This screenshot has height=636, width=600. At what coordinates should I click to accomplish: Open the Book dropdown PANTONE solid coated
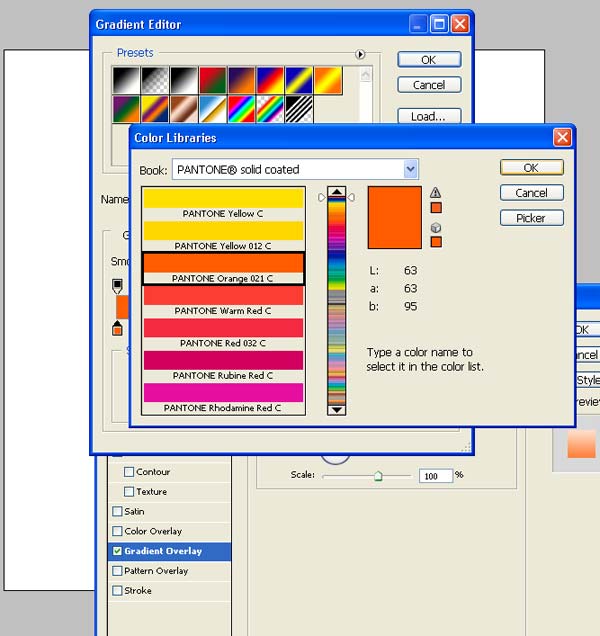coord(295,169)
